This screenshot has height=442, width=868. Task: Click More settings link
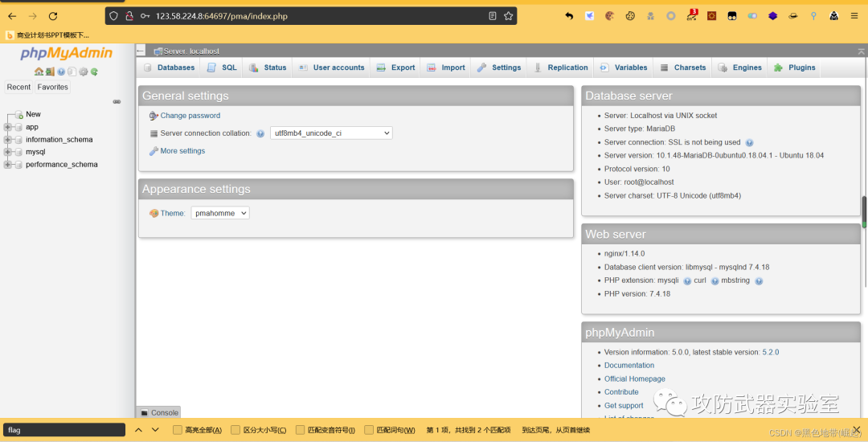[182, 151]
